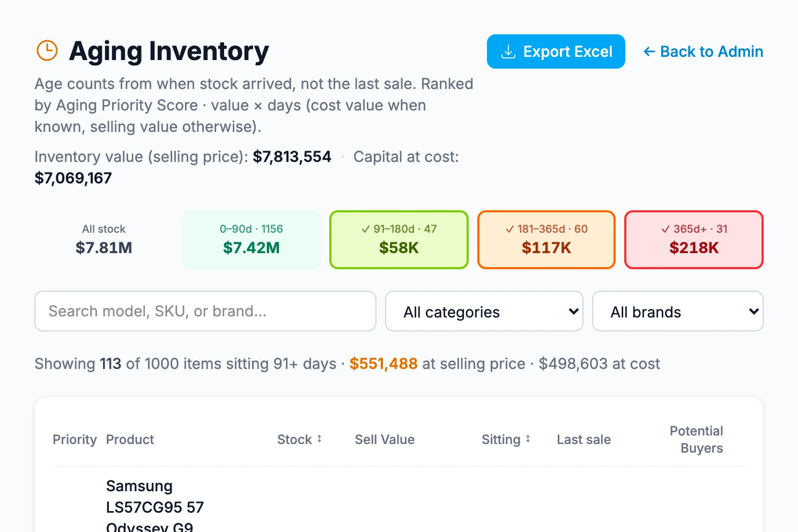Click the search model, SKU, or brand field
Screen dimensions: 798x532
205,311
